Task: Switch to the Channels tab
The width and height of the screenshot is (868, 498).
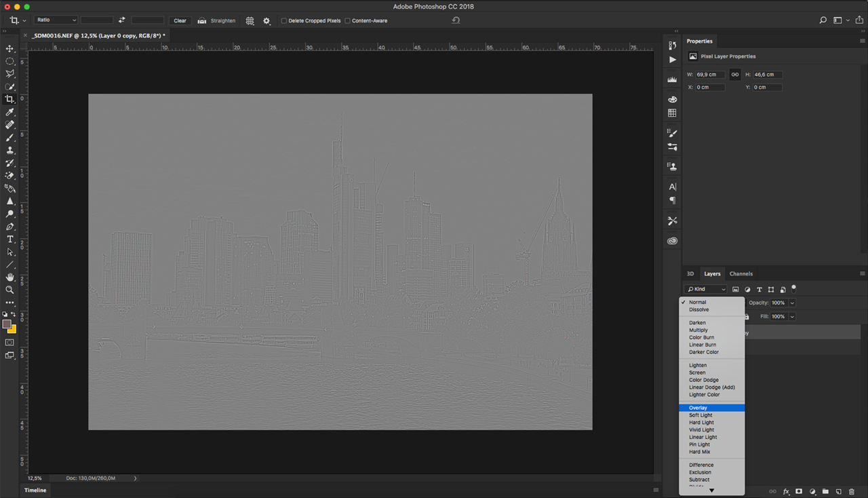Action: coord(741,274)
